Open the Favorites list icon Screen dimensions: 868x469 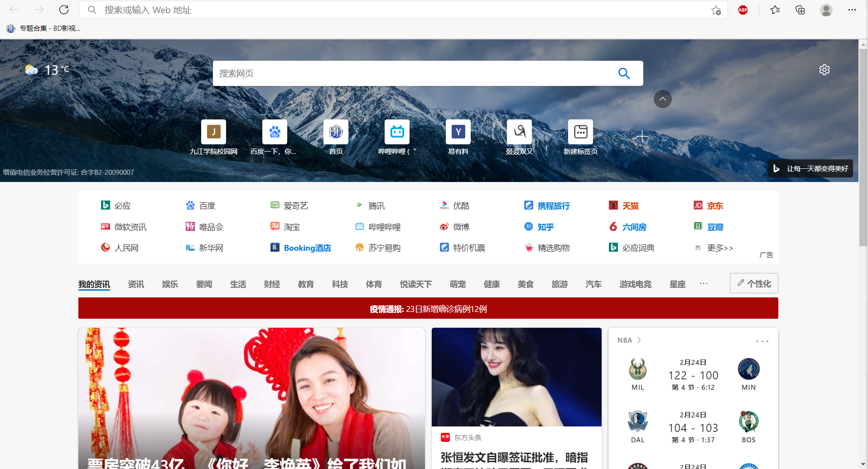tap(775, 10)
